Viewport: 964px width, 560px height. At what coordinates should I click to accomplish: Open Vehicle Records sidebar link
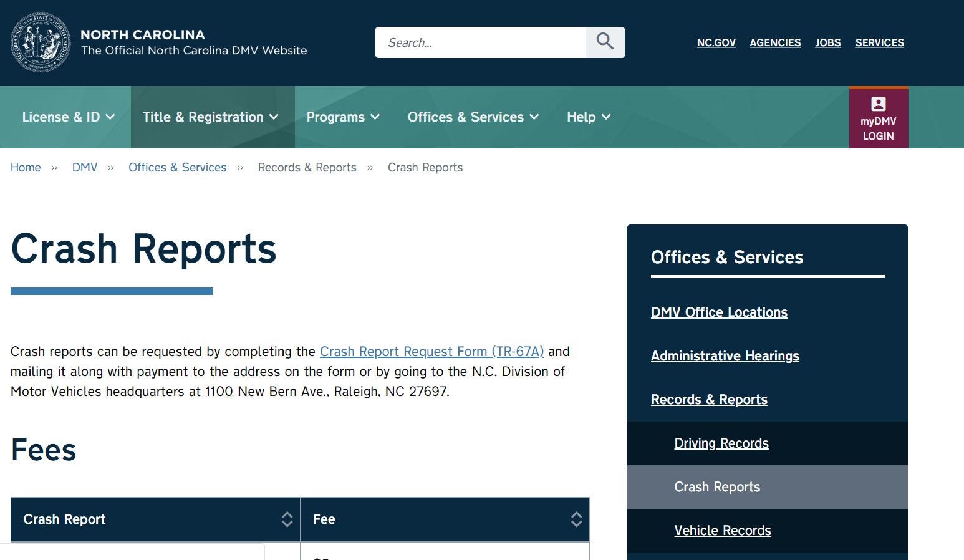[x=723, y=531]
